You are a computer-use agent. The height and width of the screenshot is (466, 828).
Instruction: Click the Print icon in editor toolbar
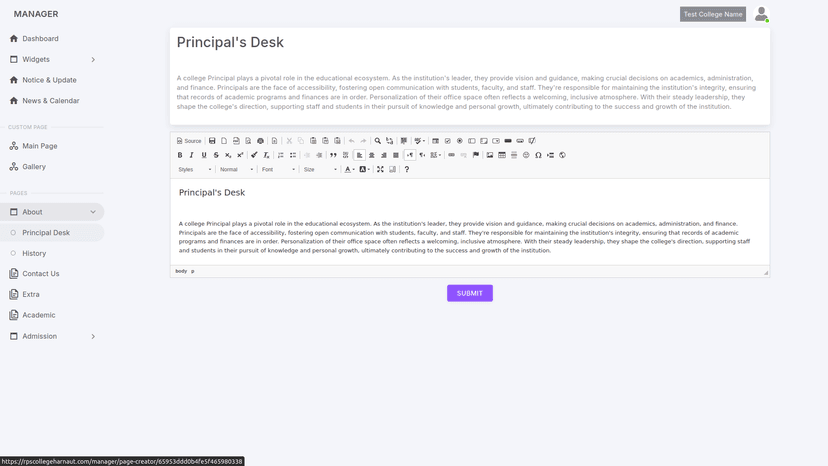point(260,141)
